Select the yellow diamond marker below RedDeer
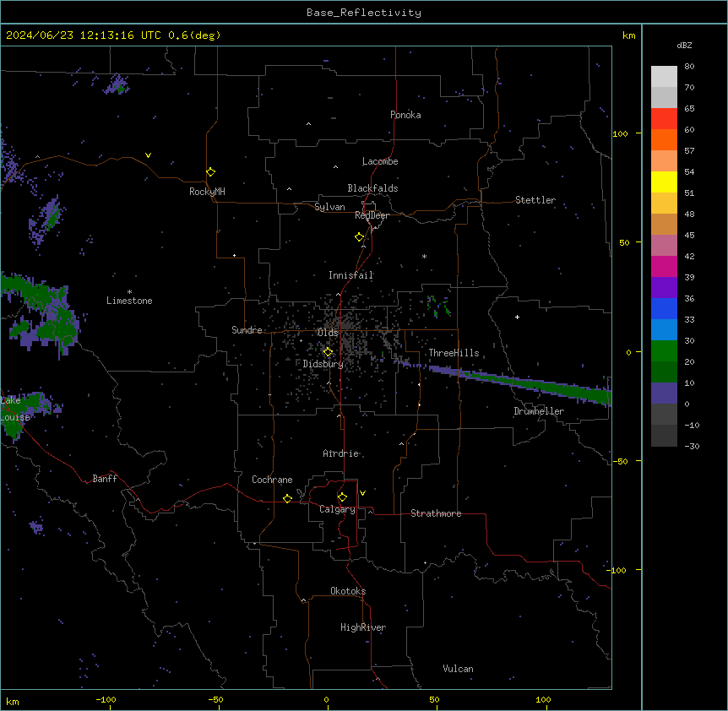This screenshot has height=711, width=728. point(360,237)
